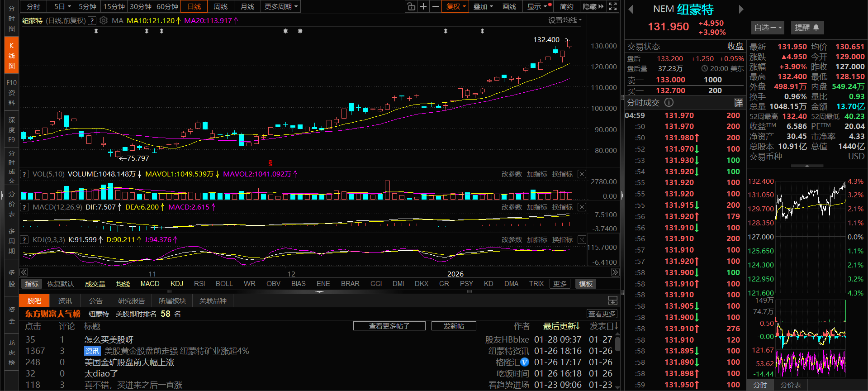Click help icon for MACD indicator
The width and height of the screenshot is (868, 391).
(x=24, y=207)
